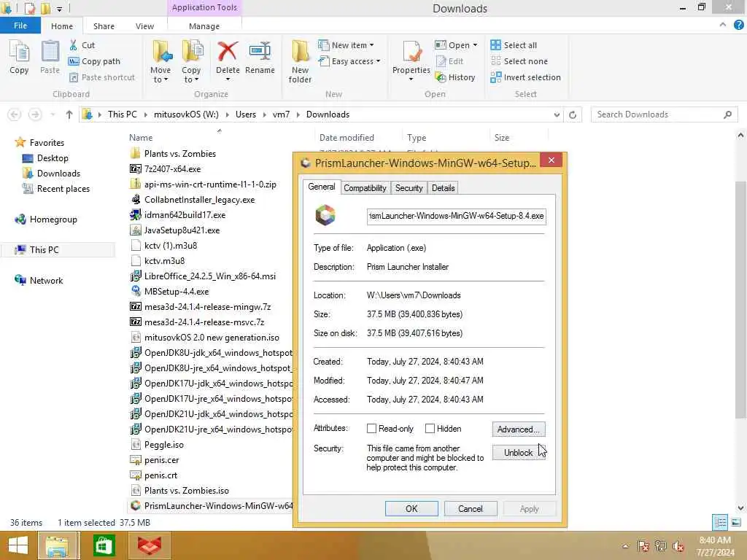Click Invert selection in ribbon
Screen dimensions: 747x560
click(525, 77)
